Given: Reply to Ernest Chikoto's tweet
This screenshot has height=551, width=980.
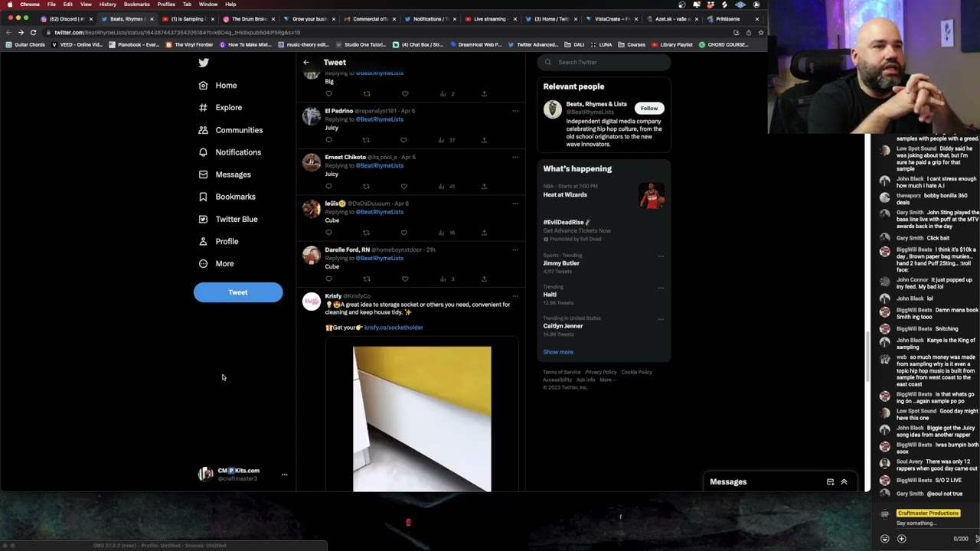Looking at the screenshot, I should 328,186.
